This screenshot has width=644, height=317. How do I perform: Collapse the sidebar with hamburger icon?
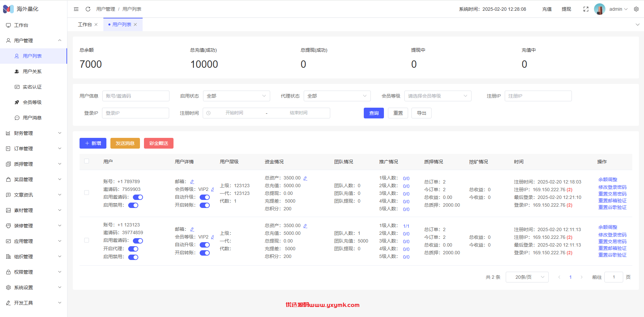tap(76, 9)
